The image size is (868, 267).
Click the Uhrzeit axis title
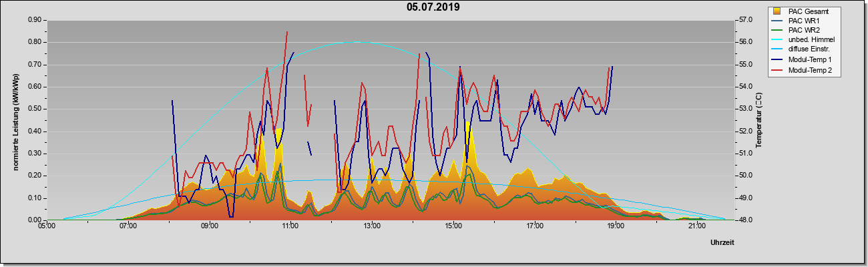[722, 243]
